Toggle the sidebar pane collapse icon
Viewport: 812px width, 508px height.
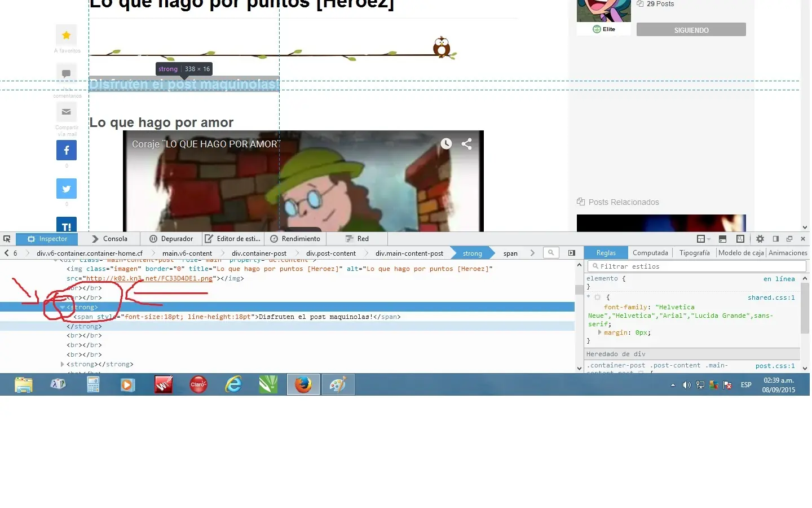(x=572, y=253)
